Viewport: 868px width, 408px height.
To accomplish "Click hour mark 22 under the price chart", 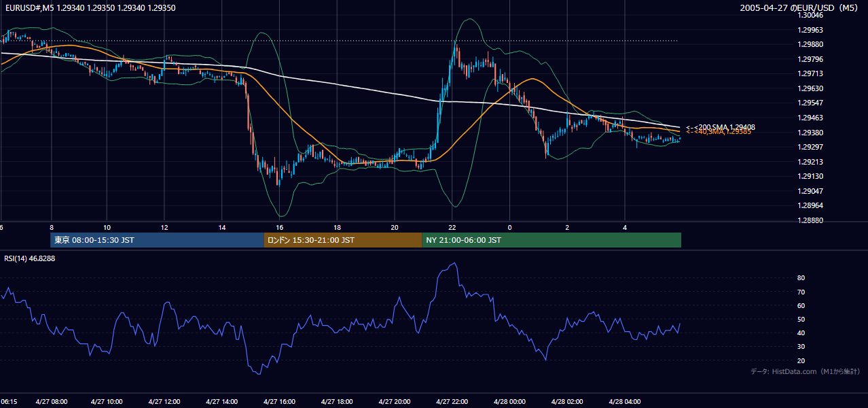I will [452, 226].
